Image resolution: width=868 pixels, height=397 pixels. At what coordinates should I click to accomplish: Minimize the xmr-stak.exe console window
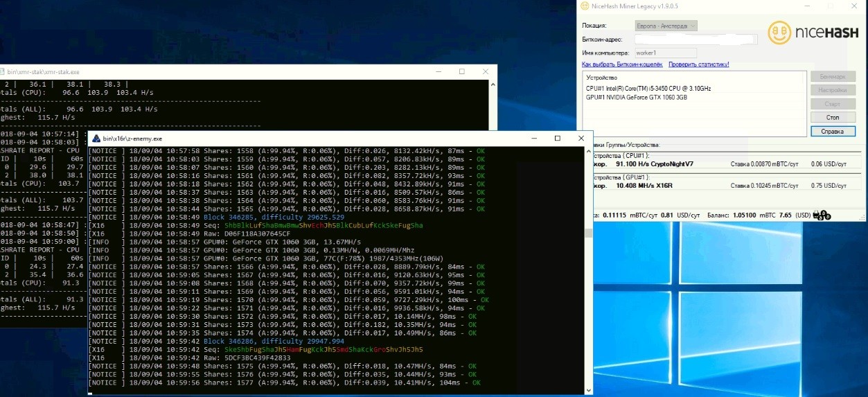[438, 71]
